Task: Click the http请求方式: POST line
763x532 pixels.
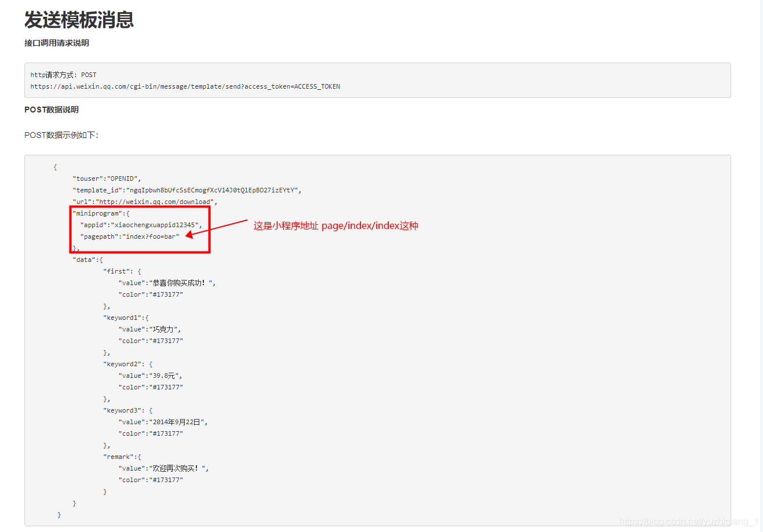Action: (64, 75)
